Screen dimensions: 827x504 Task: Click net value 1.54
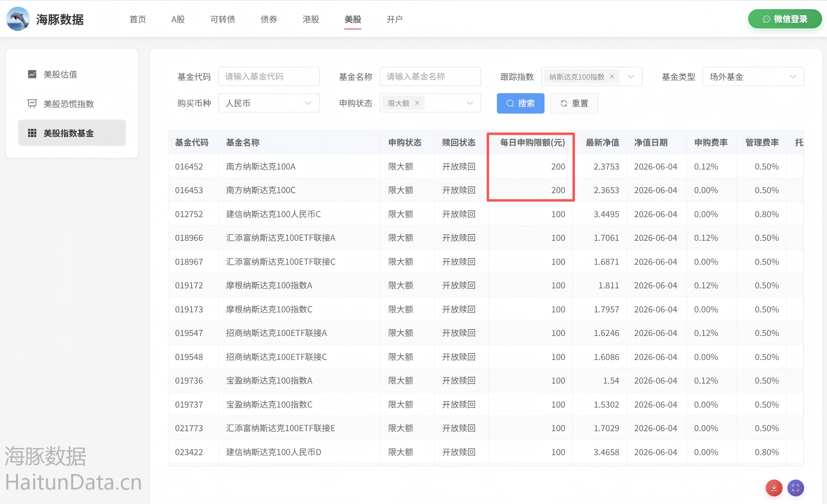point(611,380)
